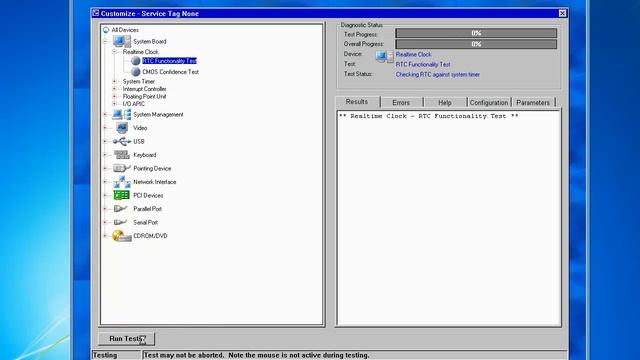
Task: Click the PCI Devices label
Action: point(148,195)
